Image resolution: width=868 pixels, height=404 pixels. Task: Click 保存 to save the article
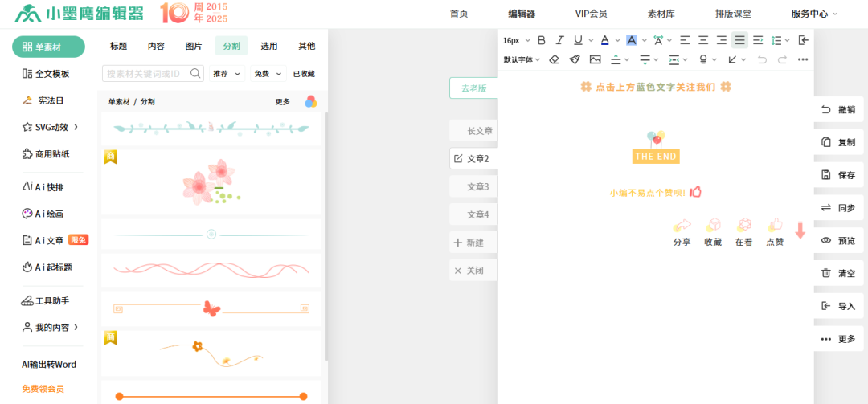point(838,175)
